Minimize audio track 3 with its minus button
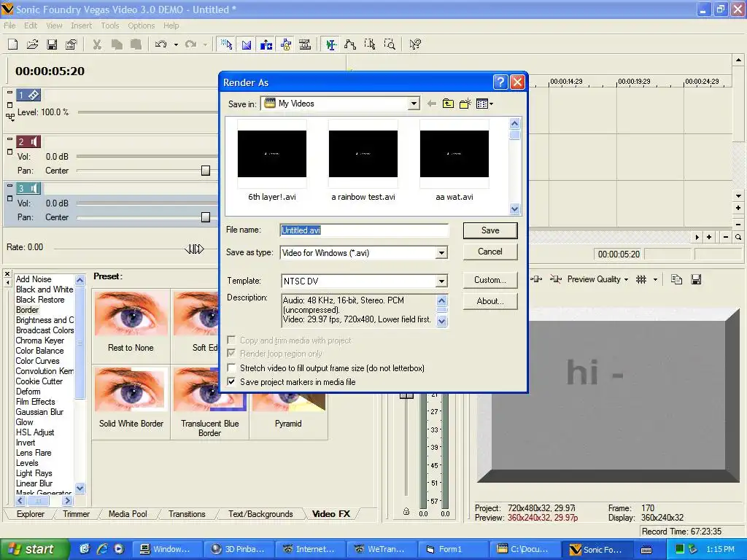Image resolution: width=747 pixels, height=560 pixels. pyautogui.click(x=10, y=186)
